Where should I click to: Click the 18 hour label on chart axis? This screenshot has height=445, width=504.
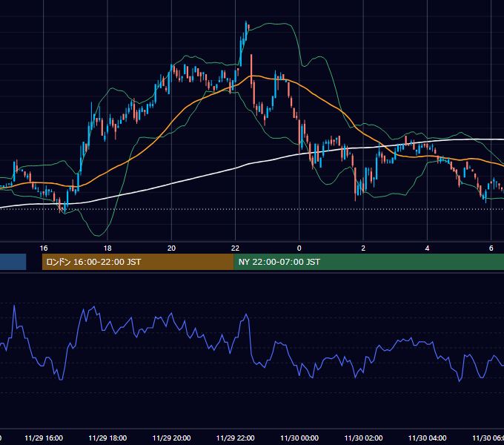point(107,248)
